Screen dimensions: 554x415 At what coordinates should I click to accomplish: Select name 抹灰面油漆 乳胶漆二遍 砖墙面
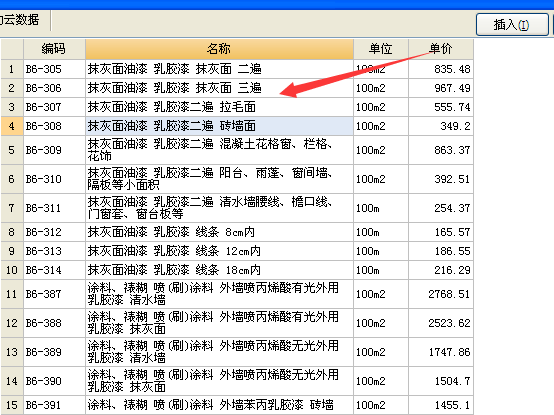pos(219,126)
